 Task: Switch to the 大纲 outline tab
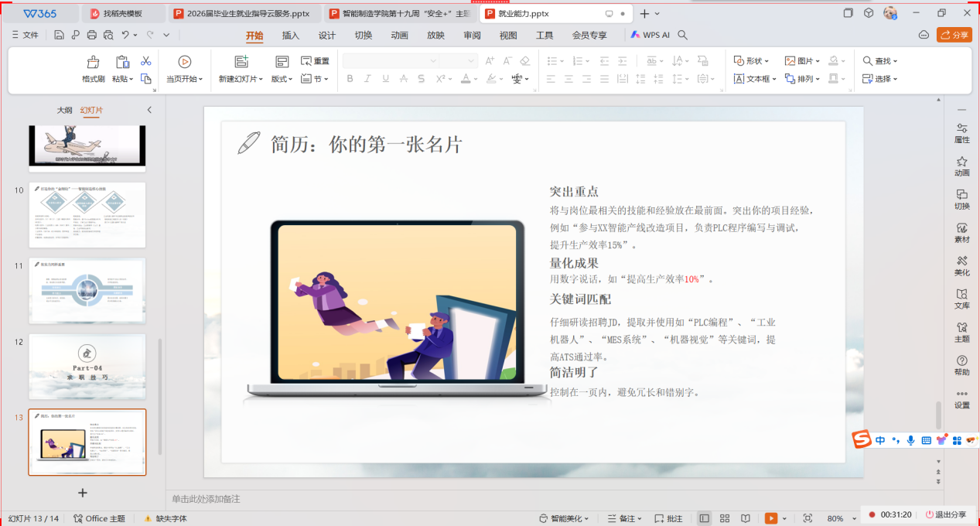[x=65, y=110]
